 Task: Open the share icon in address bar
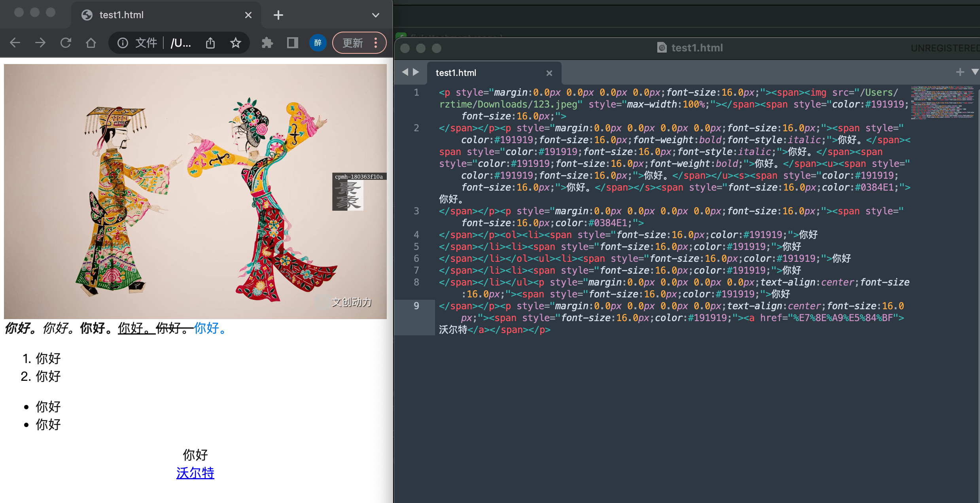(210, 43)
